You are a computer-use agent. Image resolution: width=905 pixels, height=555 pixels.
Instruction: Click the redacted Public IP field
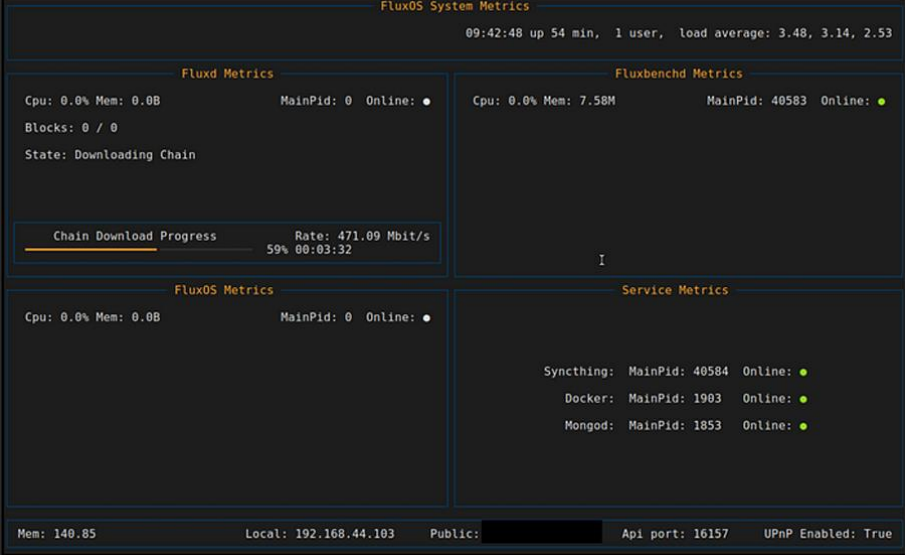pyautogui.click(x=541, y=532)
